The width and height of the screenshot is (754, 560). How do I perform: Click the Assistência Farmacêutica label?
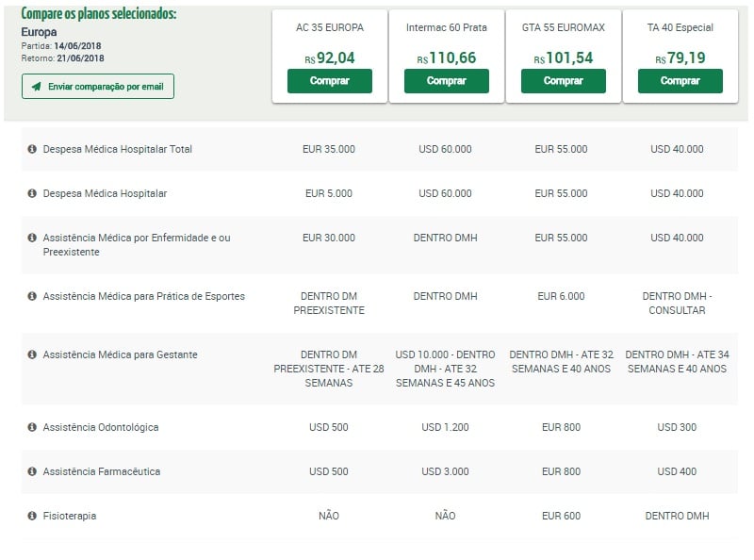[x=102, y=471]
